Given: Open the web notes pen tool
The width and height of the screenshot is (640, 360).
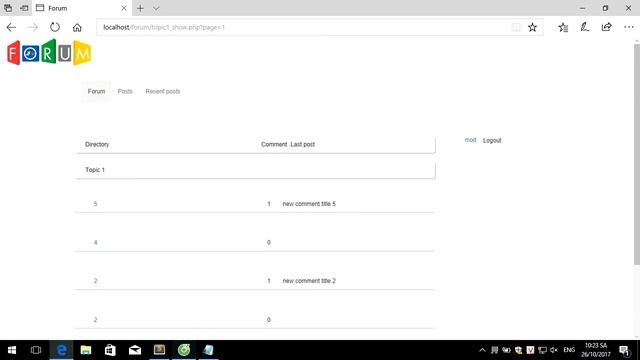Looking at the screenshot, I should [x=585, y=27].
